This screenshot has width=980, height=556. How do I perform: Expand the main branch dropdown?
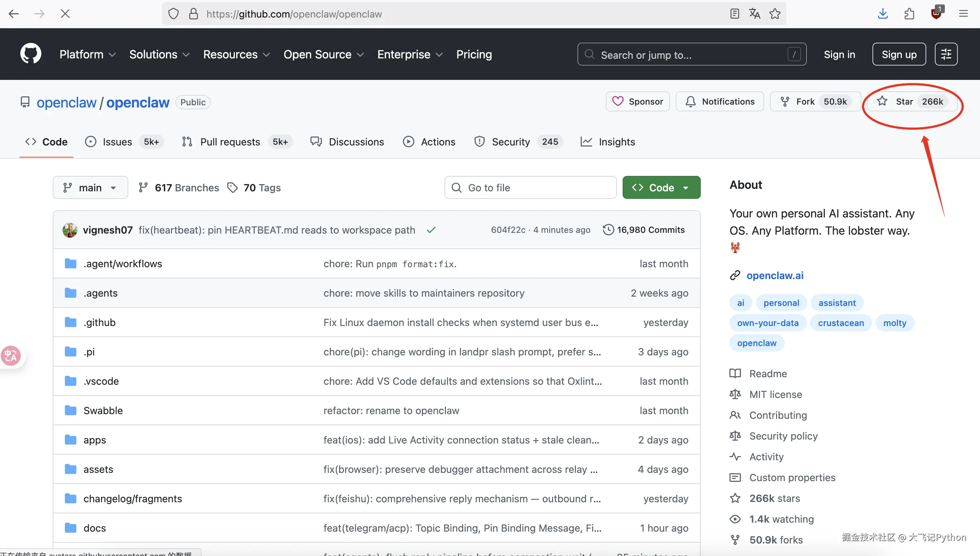(90, 187)
